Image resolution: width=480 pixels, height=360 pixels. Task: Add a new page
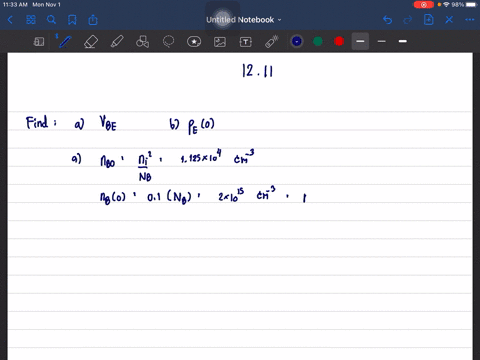428,20
